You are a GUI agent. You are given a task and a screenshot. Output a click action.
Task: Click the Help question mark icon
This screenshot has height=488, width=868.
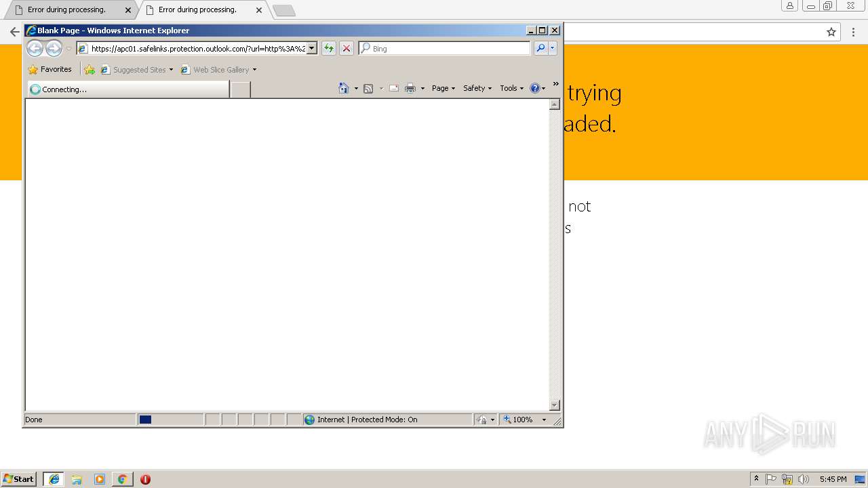[534, 88]
